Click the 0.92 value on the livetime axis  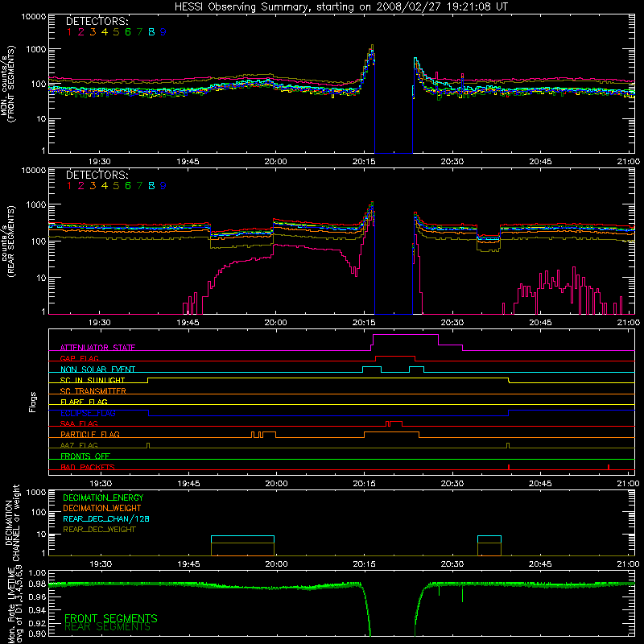click(37, 622)
